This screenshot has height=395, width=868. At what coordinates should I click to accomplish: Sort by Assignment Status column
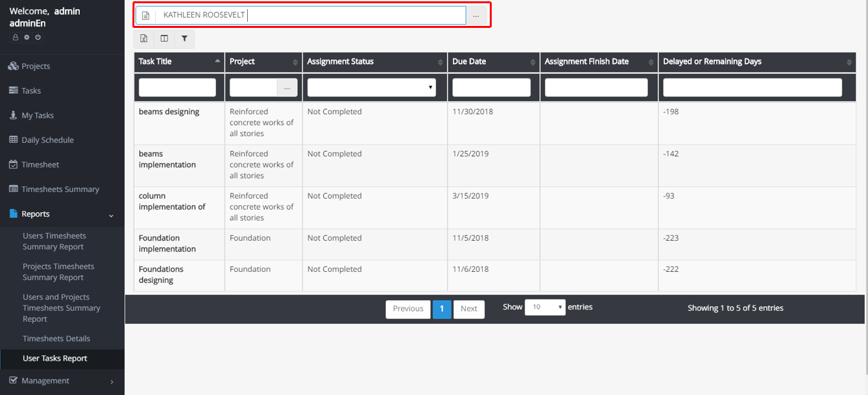coord(375,62)
